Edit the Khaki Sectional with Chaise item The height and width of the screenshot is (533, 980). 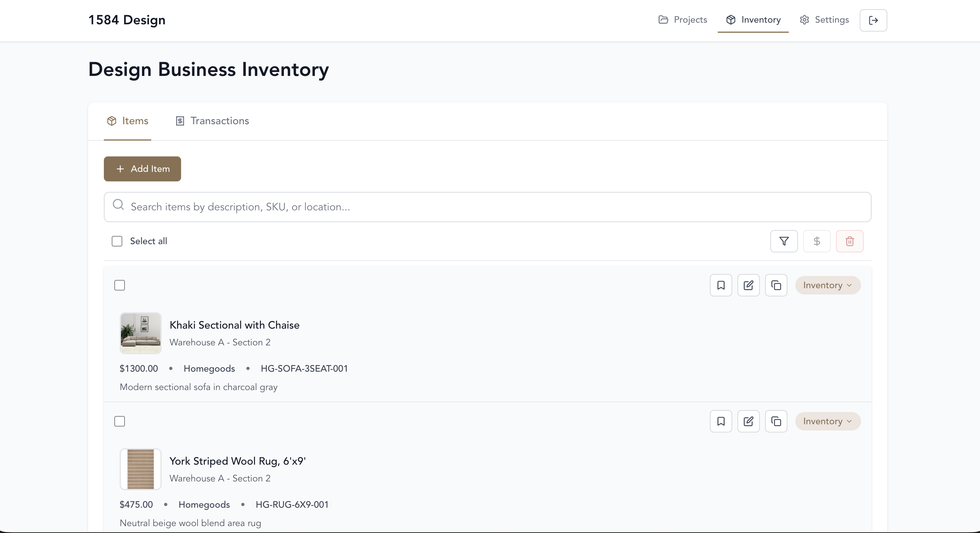click(748, 285)
